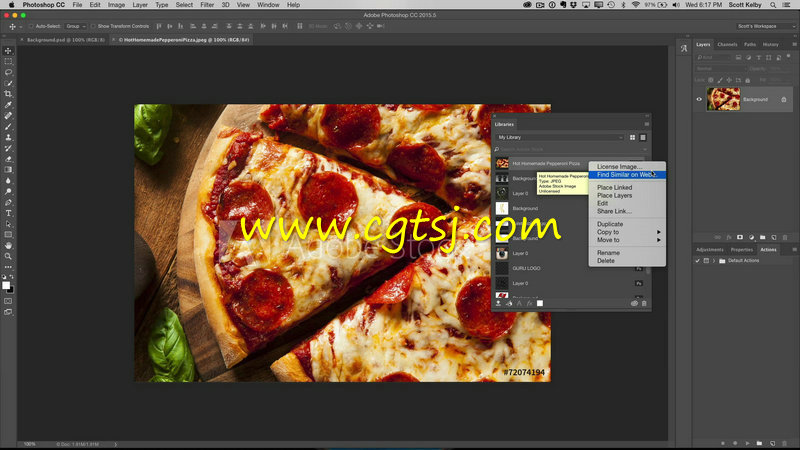800x450 pixels.
Task: Select the Clone Stamp tool
Action: point(8,137)
